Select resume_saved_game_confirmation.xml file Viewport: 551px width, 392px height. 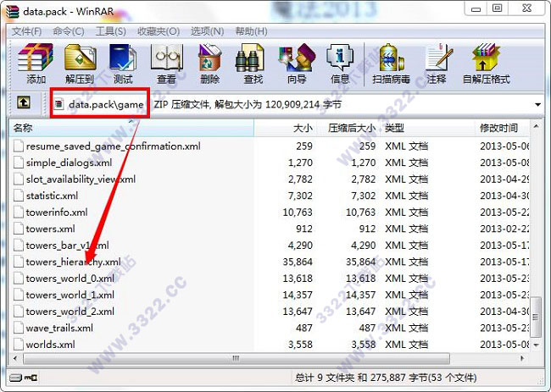(113, 146)
